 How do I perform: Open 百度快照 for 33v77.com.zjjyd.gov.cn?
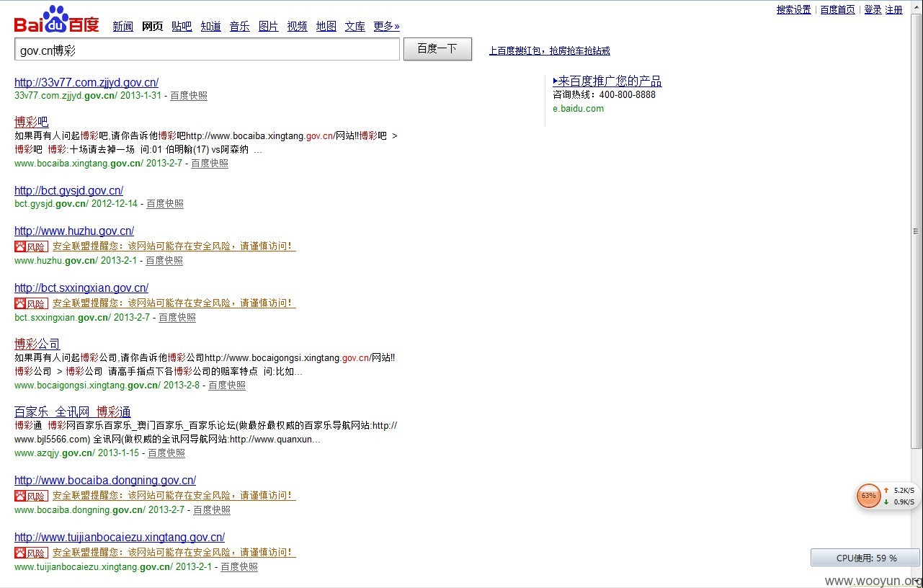pos(189,96)
